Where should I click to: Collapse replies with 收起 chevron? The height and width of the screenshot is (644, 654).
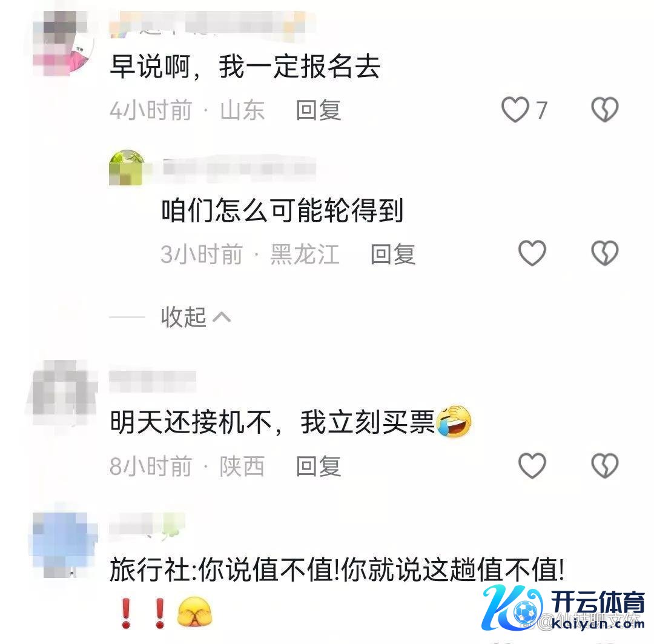[196, 317]
